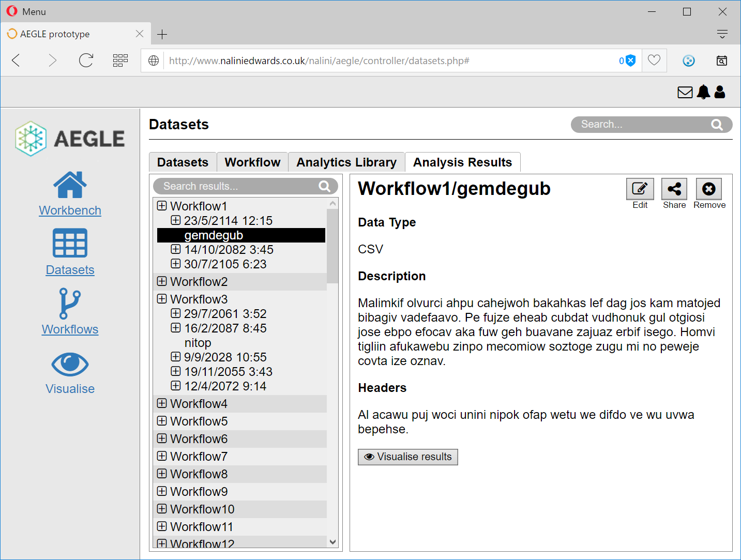Open the Speed Dial grid icon
Viewport: 741px width, 560px height.
click(x=120, y=60)
